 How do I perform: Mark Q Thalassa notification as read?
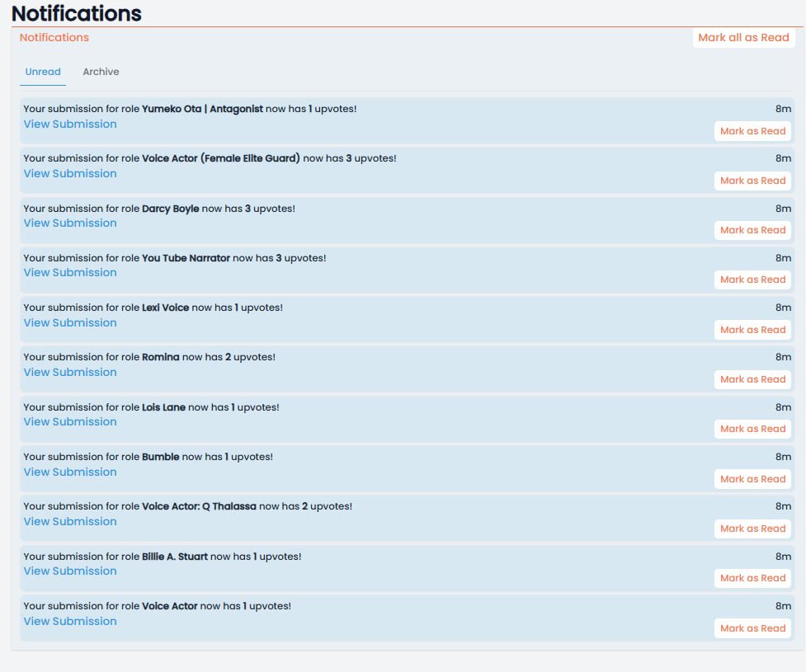[x=752, y=529]
